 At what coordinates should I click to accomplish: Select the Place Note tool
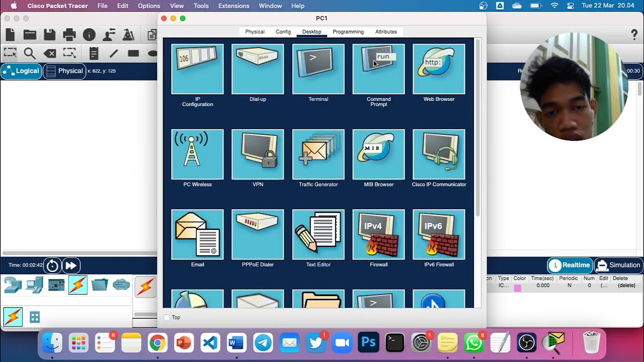(x=94, y=53)
